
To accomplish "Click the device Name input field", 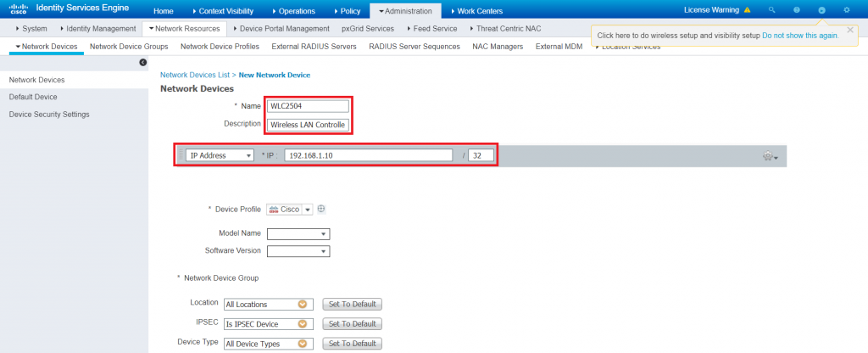I will click(x=307, y=106).
